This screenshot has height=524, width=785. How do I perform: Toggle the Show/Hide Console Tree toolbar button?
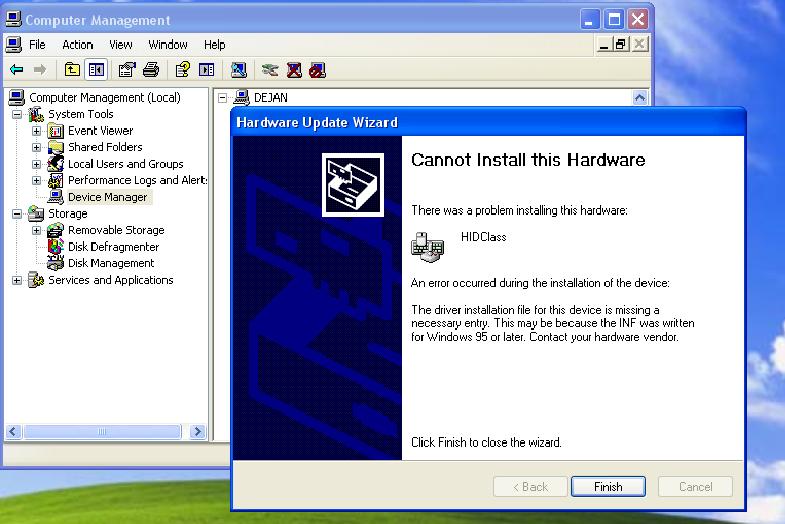pyautogui.click(x=96, y=70)
